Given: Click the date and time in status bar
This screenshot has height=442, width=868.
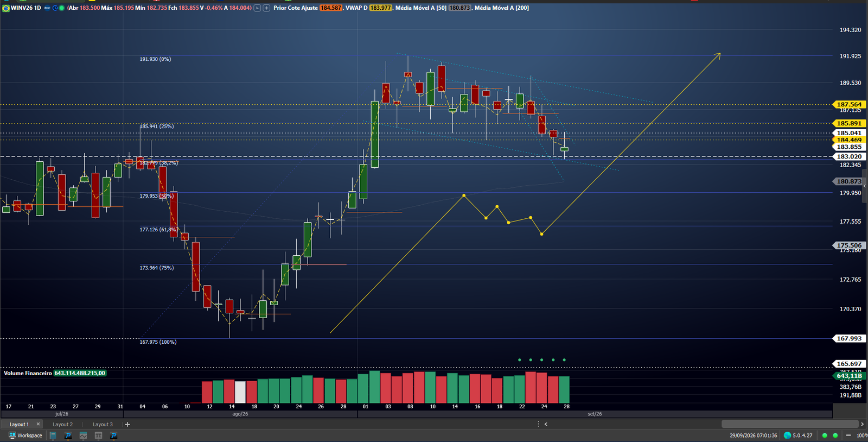Looking at the screenshot, I should tap(753, 435).
